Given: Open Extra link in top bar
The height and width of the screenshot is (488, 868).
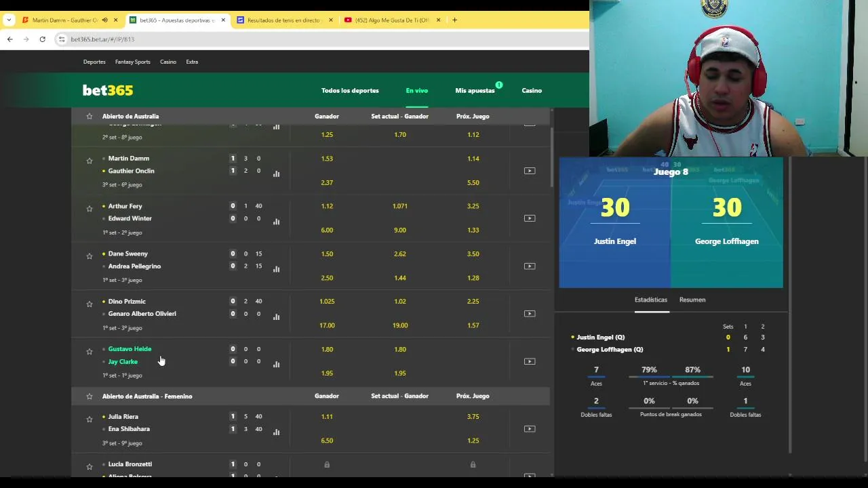Looking at the screenshot, I should click(192, 62).
